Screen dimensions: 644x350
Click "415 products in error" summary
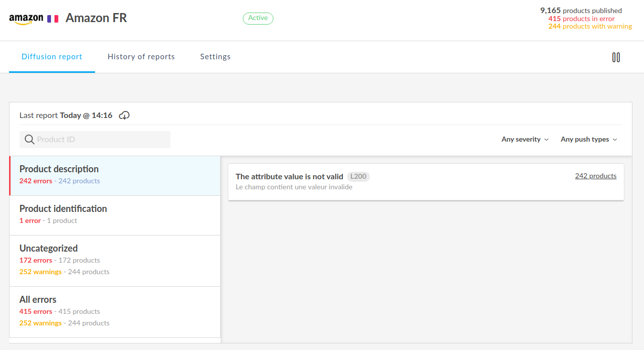coord(582,19)
